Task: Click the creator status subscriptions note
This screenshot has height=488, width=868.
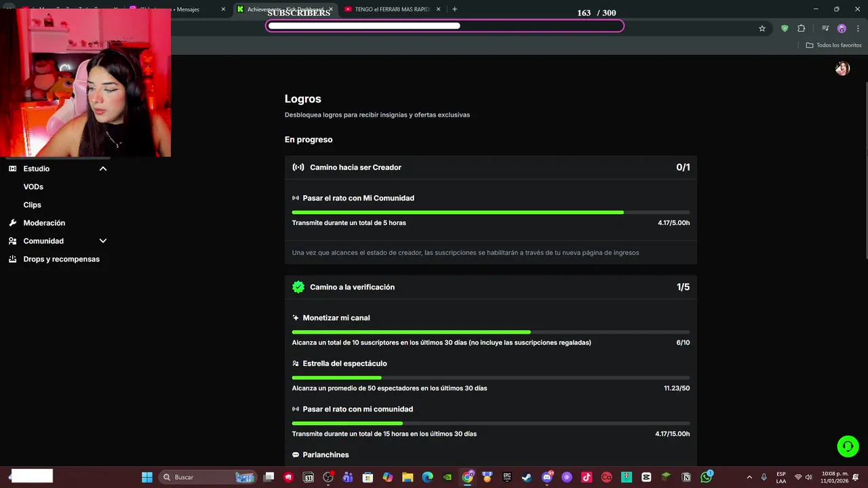Action: (465, 253)
